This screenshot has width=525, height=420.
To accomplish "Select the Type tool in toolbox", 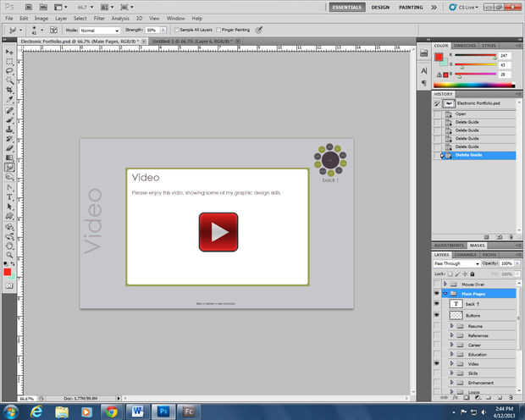I will (x=9, y=196).
